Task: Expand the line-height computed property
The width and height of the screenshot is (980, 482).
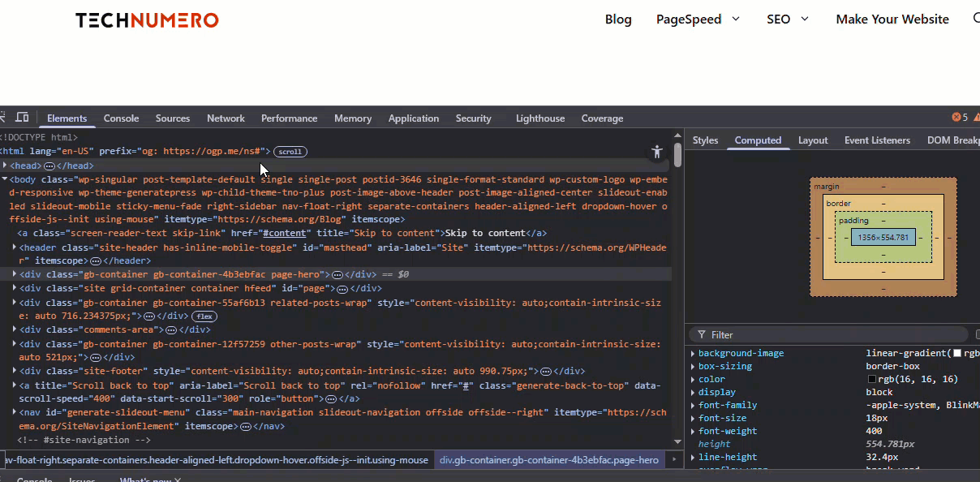Action: (x=693, y=458)
